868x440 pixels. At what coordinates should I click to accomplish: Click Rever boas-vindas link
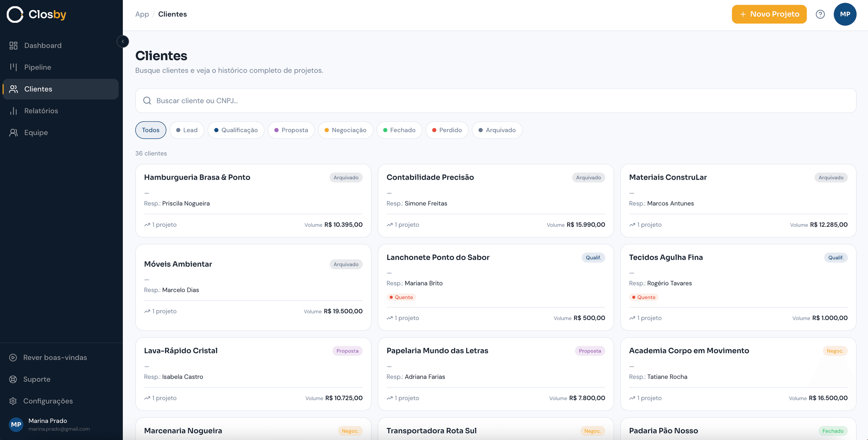tap(61, 357)
